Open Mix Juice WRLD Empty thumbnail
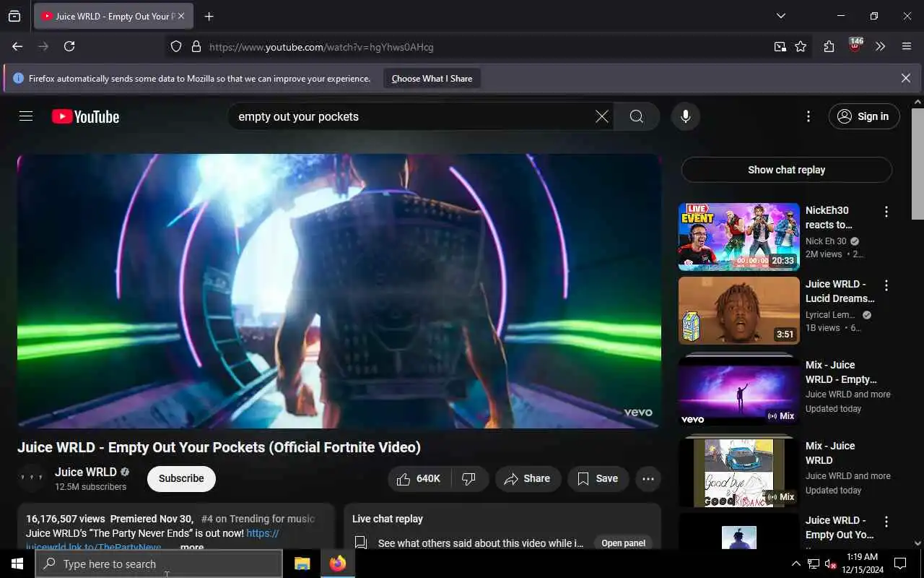This screenshot has width=924, height=578. coord(739,391)
